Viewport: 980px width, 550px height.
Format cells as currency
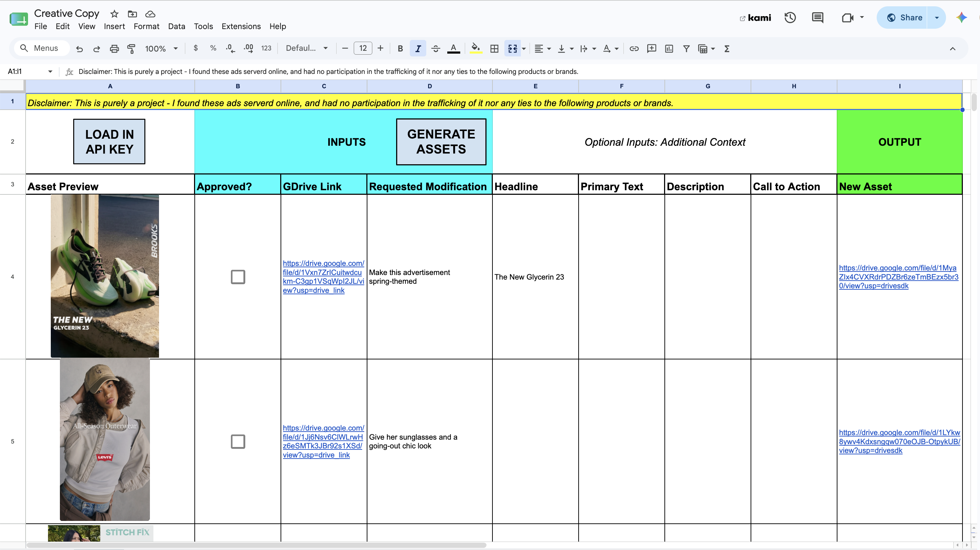[x=195, y=48]
